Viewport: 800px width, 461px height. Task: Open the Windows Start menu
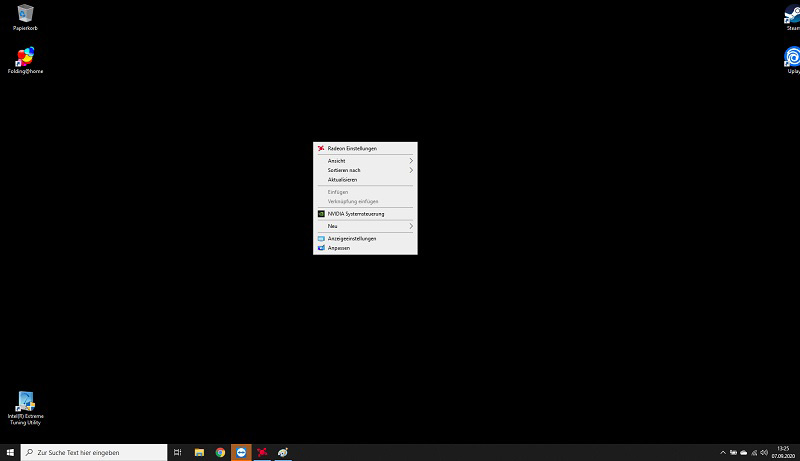point(10,452)
